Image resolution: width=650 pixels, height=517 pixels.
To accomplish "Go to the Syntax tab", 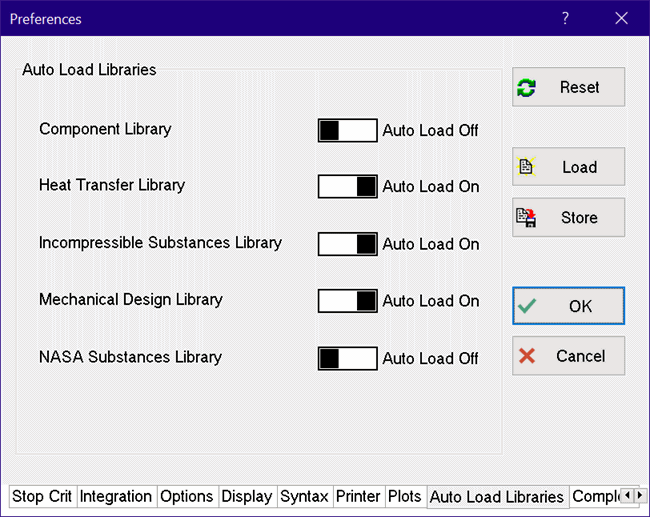I will tap(304, 497).
